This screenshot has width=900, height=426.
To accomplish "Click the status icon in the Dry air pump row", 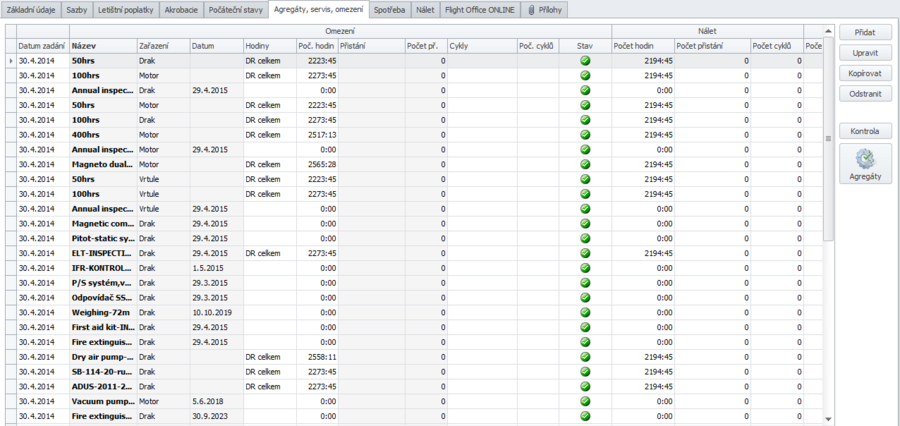I will [585, 357].
